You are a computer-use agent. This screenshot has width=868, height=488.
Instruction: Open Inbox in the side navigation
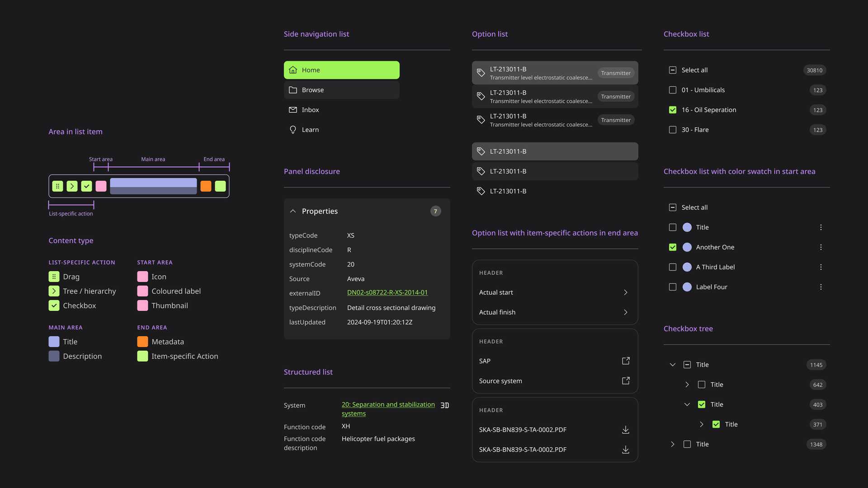(x=342, y=110)
